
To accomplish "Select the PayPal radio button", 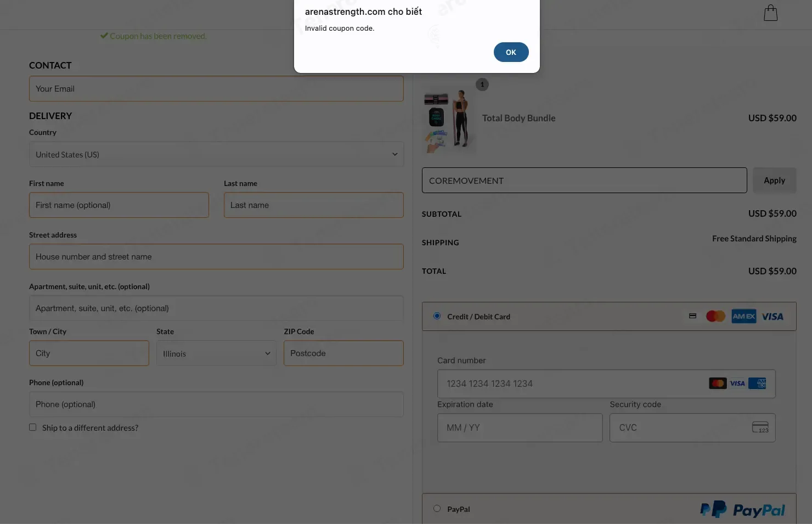I will 437,508.
